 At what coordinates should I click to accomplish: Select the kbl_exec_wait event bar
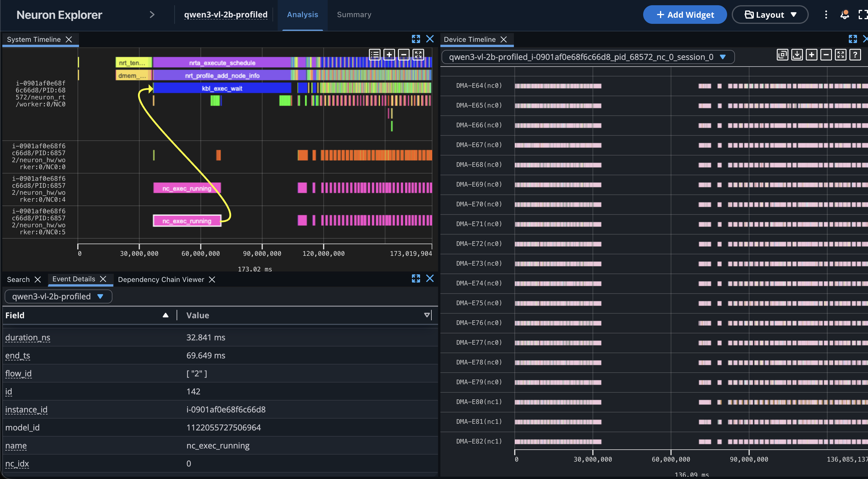tap(222, 88)
